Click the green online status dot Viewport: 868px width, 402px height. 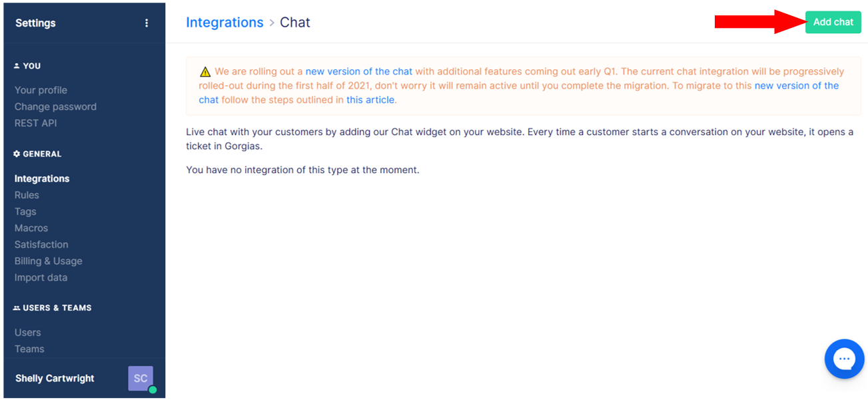tap(153, 389)
